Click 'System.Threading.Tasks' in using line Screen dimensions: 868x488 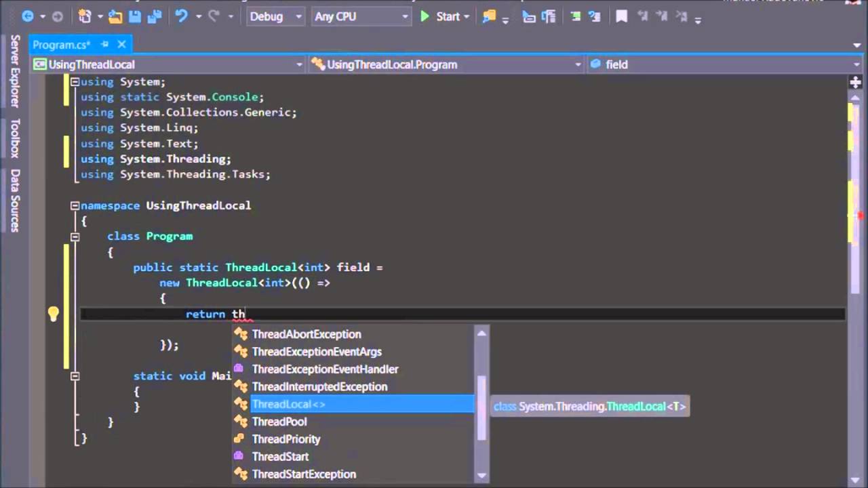tap(194, 174)
